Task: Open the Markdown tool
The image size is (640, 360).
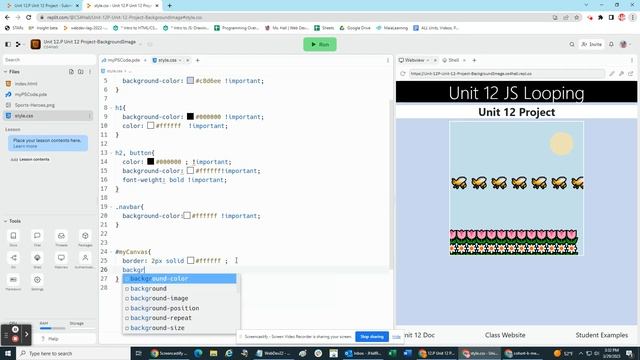Action: (13, 282)
